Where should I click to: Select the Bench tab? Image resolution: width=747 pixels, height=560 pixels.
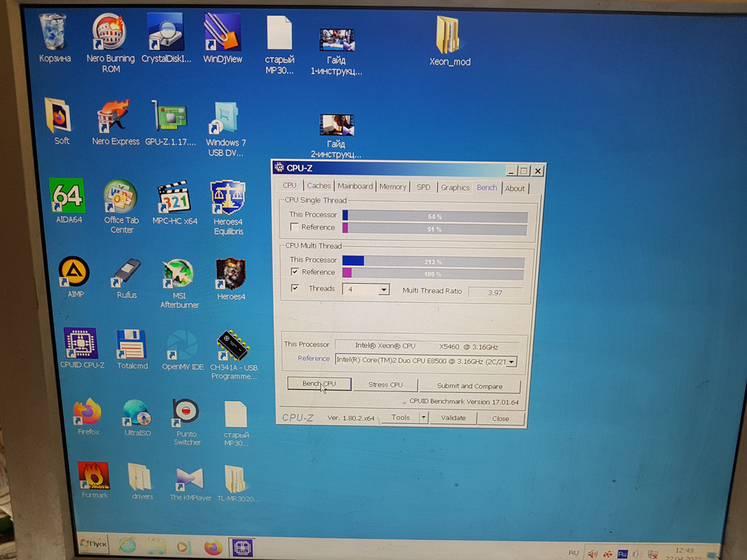pos(487,188)
